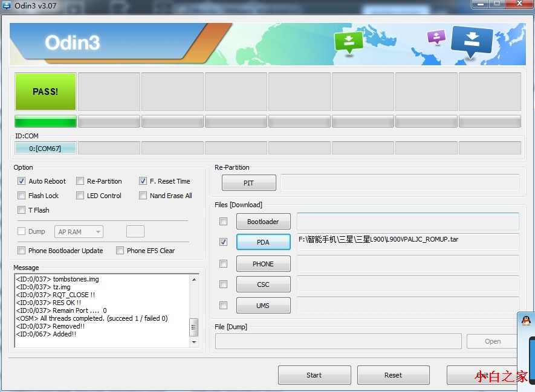The height and width of the screenshot is (392, 535).
Task: Select the 0:[COM67] port field
Action: (x=45, y=148)
